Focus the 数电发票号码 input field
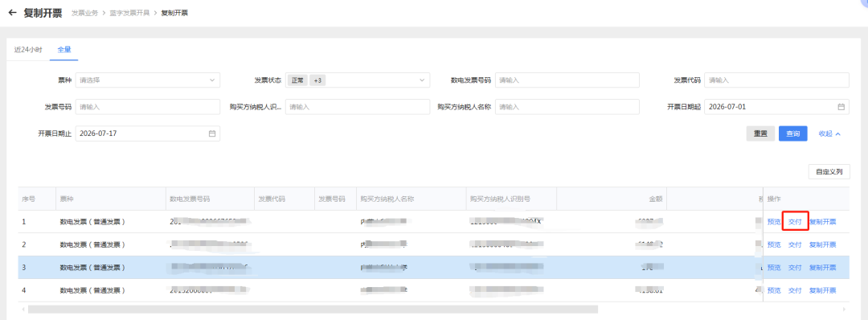 [x=567, y=80]
